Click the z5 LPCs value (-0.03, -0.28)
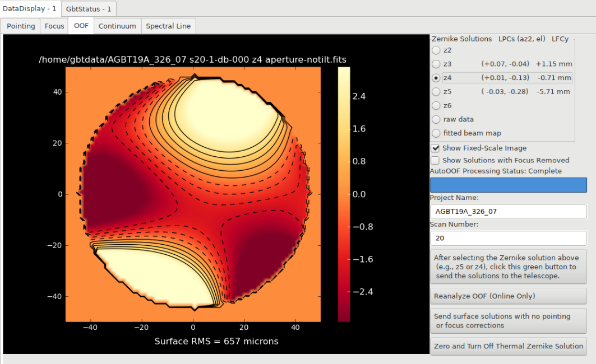Screen dimensions: 596x364 click(x=505, y=92)
